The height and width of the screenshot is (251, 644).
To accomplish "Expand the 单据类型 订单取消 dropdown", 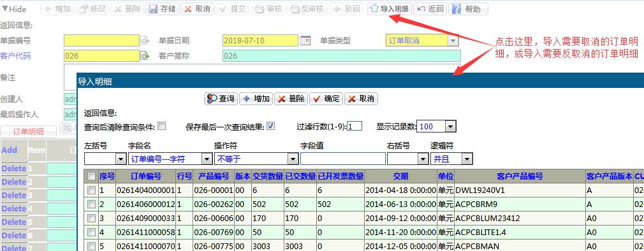I will [453, 41].
